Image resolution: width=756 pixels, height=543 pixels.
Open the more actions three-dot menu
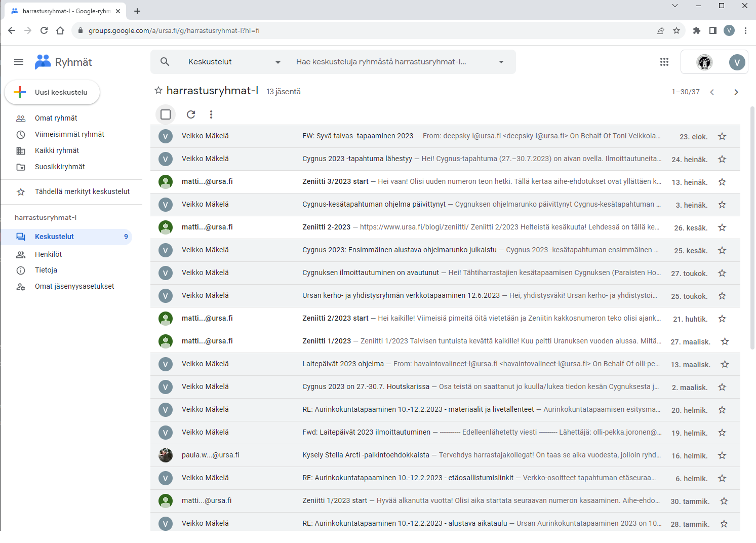tap(211, 114)
